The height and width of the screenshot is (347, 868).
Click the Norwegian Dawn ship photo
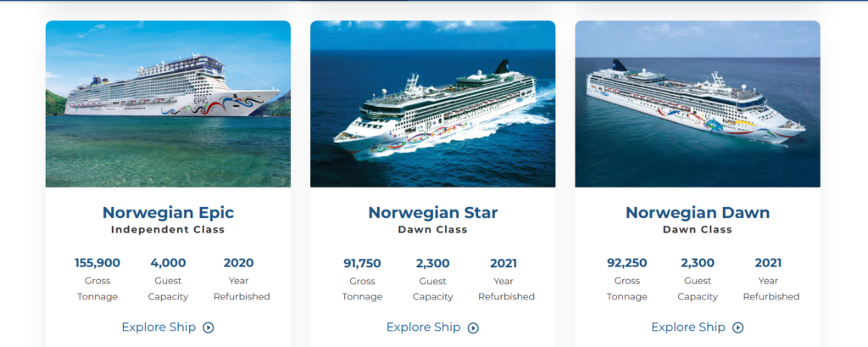[x=698, y=104]
